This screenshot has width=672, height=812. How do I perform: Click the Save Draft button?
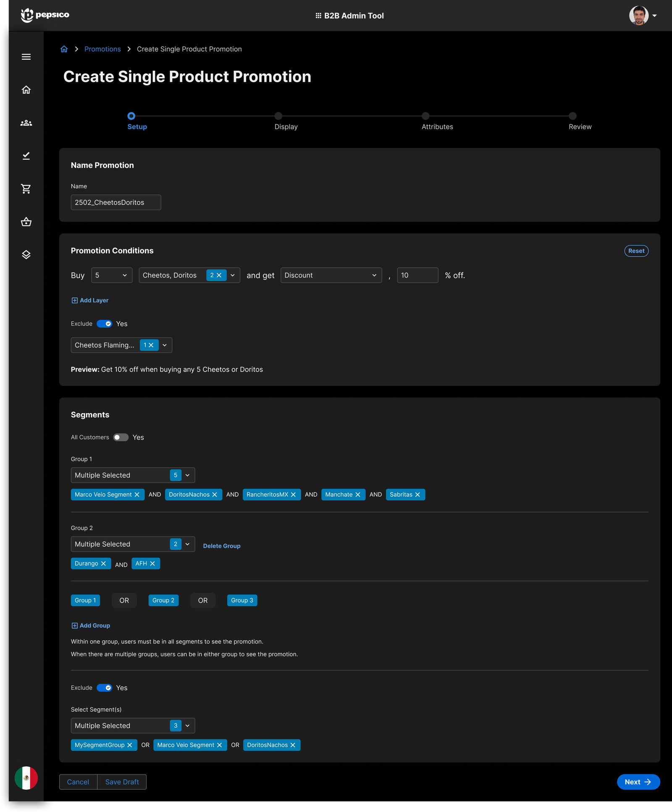click(x=122, y=782)
